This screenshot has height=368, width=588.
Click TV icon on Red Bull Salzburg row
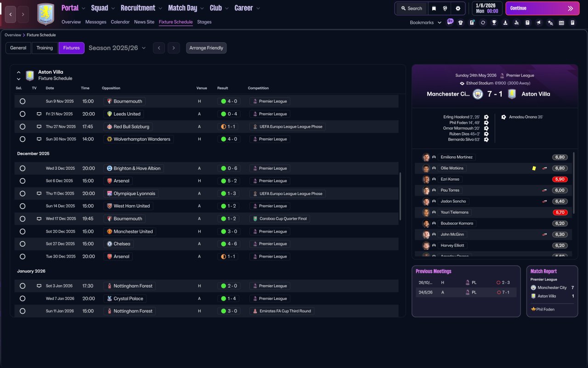point(39,126)
